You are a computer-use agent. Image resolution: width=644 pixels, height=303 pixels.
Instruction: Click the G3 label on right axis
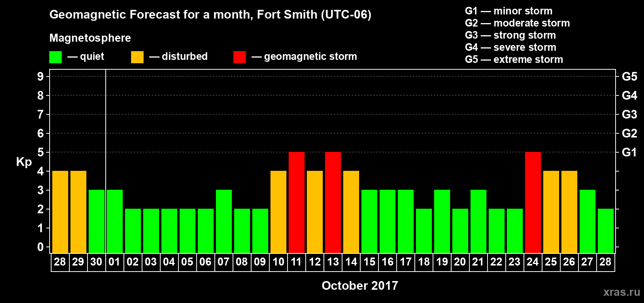point(630,114)
